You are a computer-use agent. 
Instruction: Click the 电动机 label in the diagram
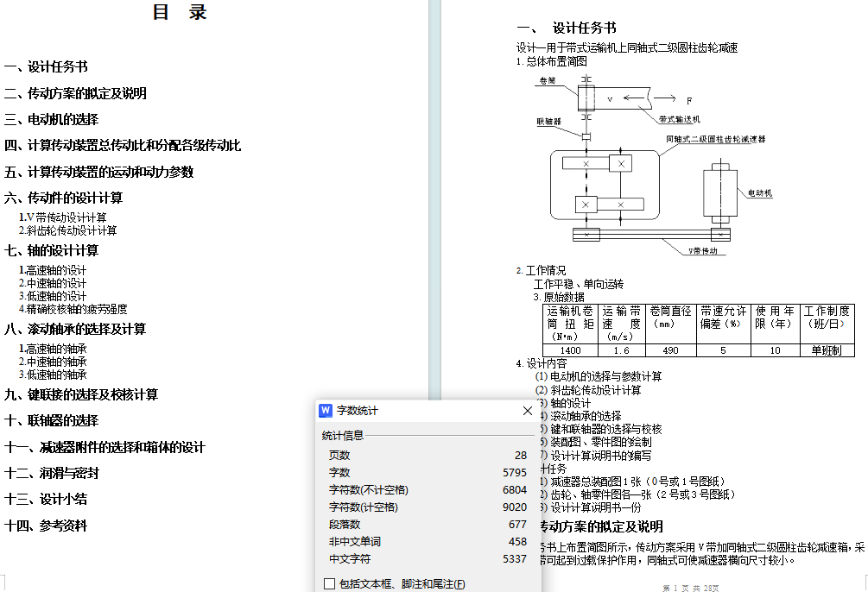[x=759, y=192]
